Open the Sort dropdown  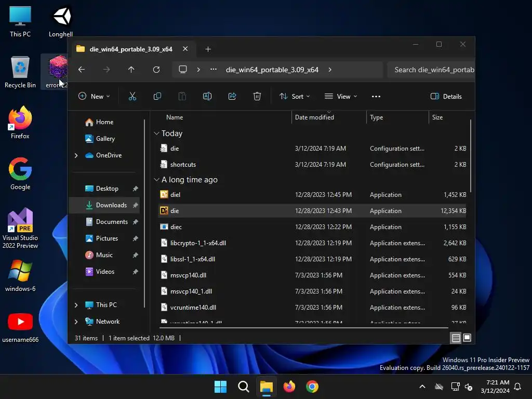tap(294, 96)
